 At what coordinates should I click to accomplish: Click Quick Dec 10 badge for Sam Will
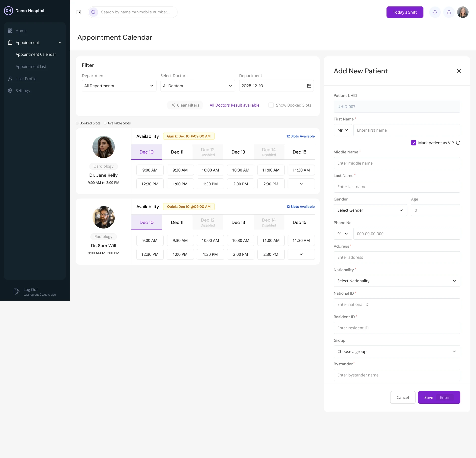pyautogui.click(x=189, y=207)
